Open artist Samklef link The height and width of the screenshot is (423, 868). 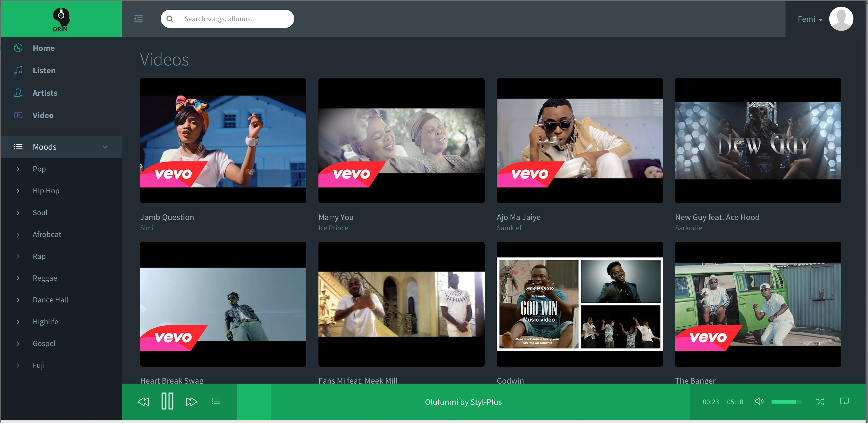509,228
